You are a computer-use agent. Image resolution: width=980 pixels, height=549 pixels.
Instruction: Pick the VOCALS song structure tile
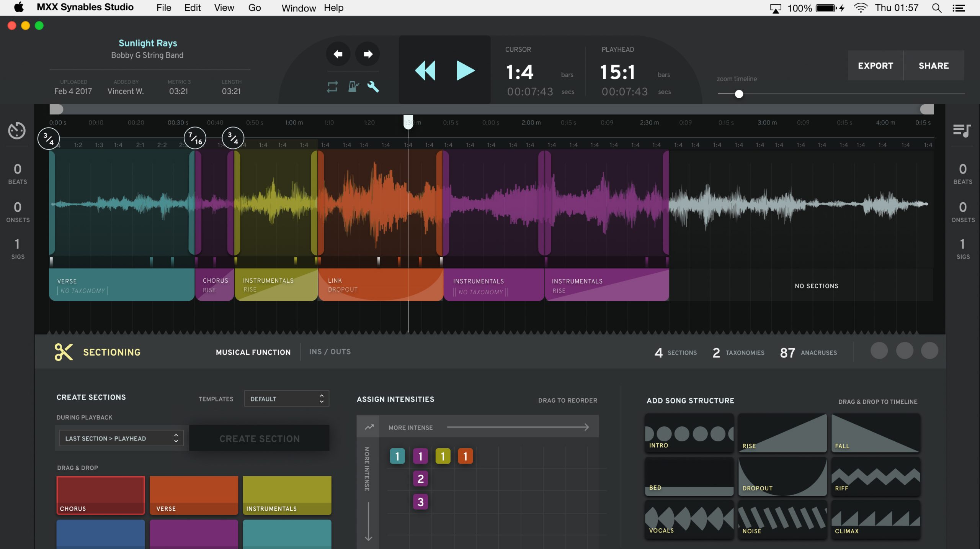point(689,519)
